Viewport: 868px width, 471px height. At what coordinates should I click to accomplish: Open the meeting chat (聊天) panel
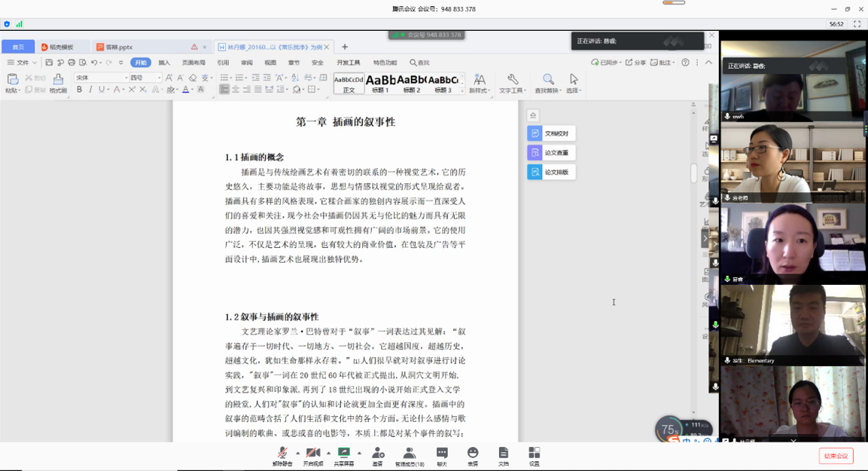point(442,457)
